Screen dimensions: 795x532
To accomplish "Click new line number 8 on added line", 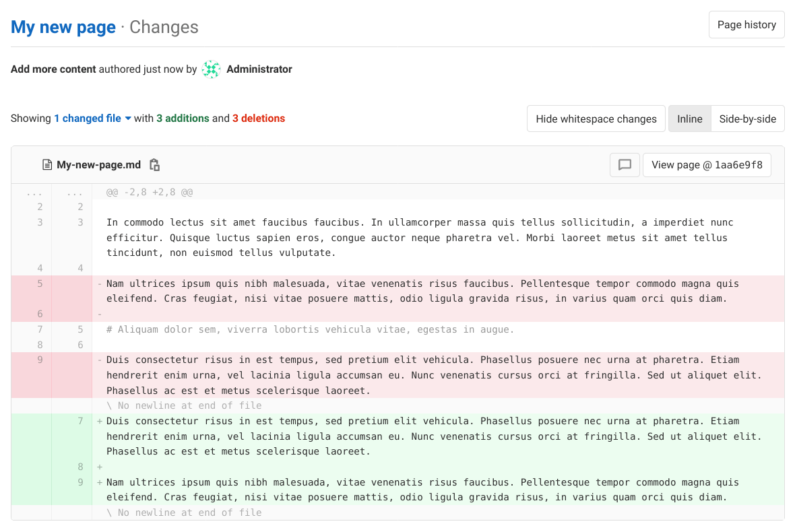I will click(x=80, y=467).
